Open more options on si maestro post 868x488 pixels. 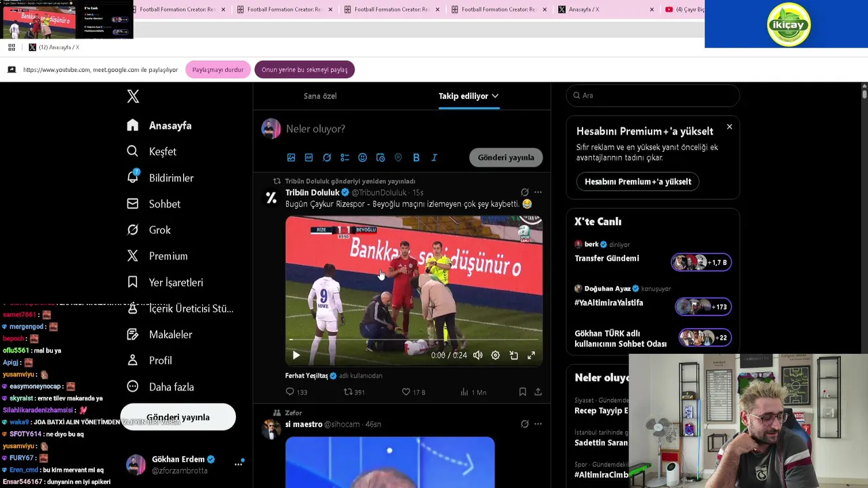538,424
